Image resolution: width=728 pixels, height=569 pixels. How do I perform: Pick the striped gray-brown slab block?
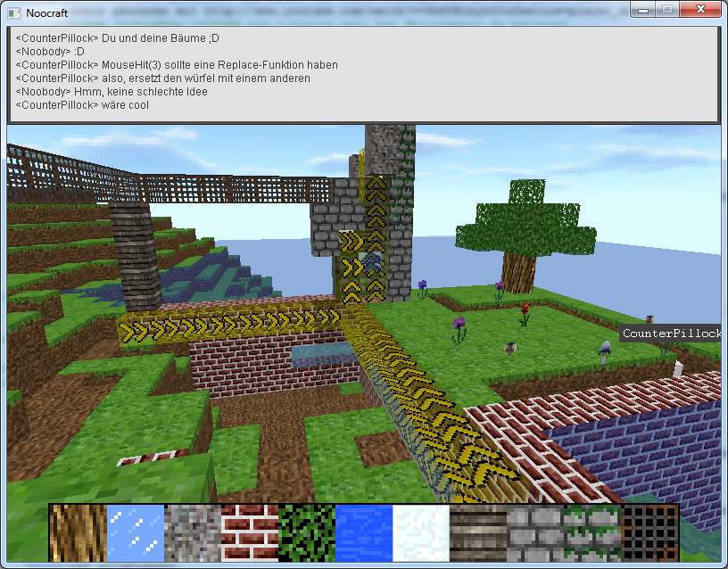(478, 532)
